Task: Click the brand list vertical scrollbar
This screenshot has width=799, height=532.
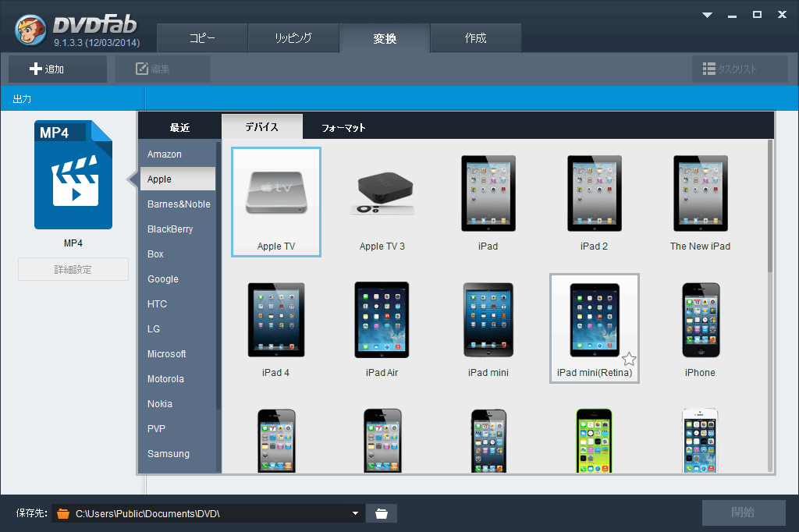Action: click(x=218, y=275)
